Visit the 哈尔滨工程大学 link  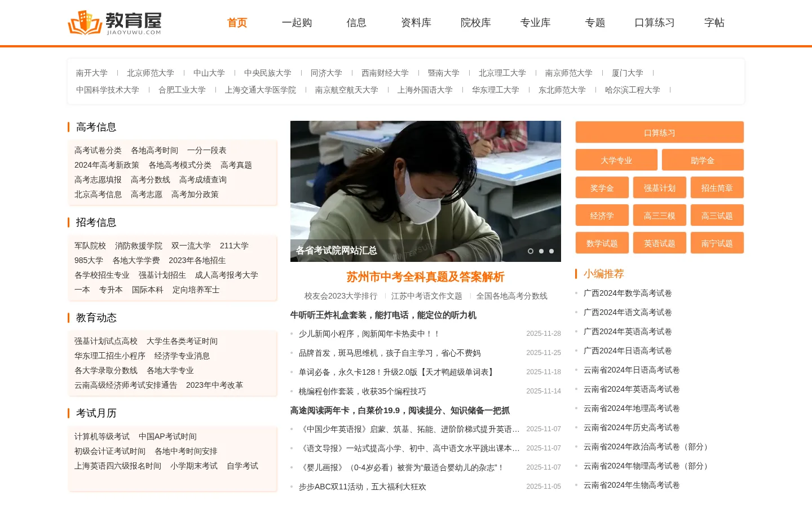click(x=633, y=90)
